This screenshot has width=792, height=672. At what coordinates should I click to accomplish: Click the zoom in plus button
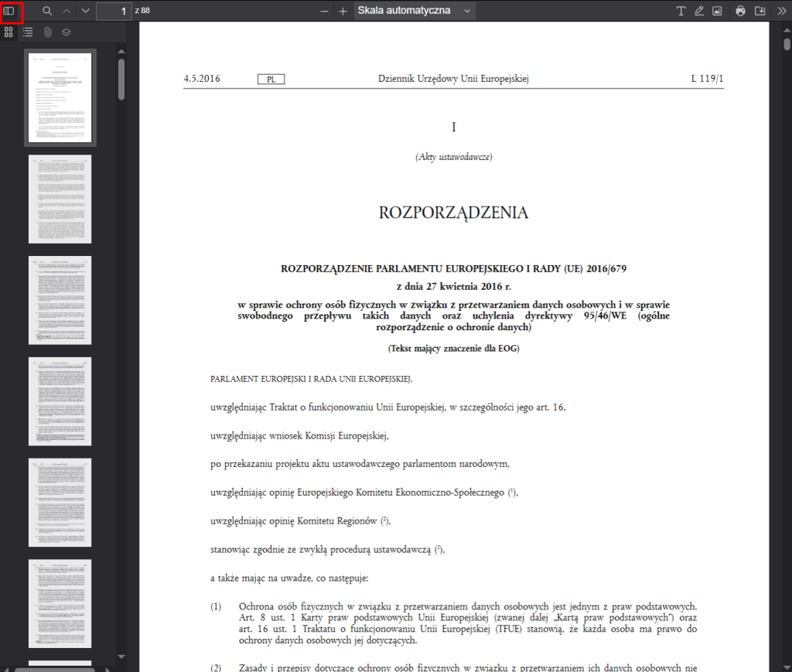343,11
